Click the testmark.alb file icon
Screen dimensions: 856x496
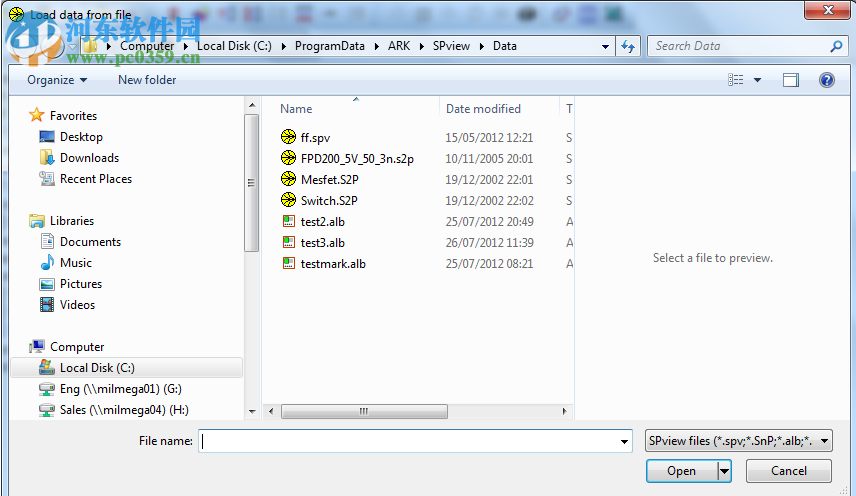click(x=288, y=263)
